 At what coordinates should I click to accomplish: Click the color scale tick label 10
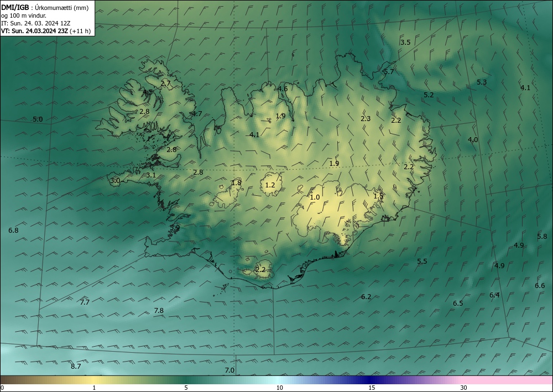[279, 388]
